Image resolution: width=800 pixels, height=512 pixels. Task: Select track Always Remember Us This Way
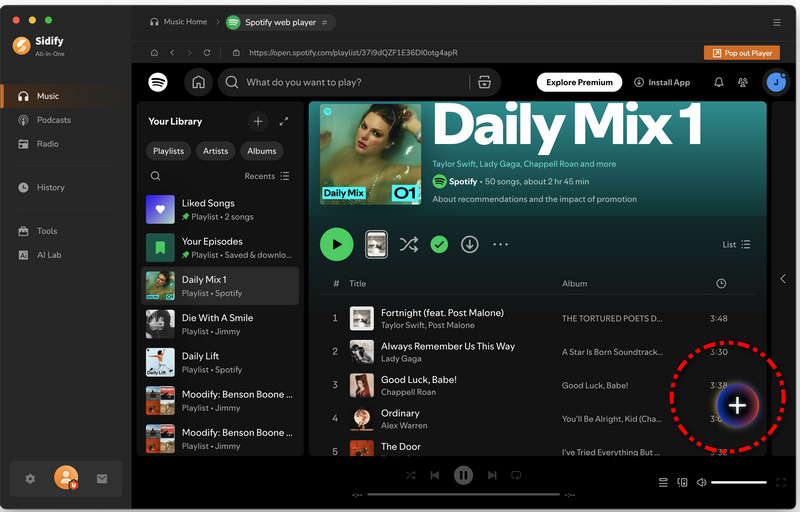tap(448, 346)
